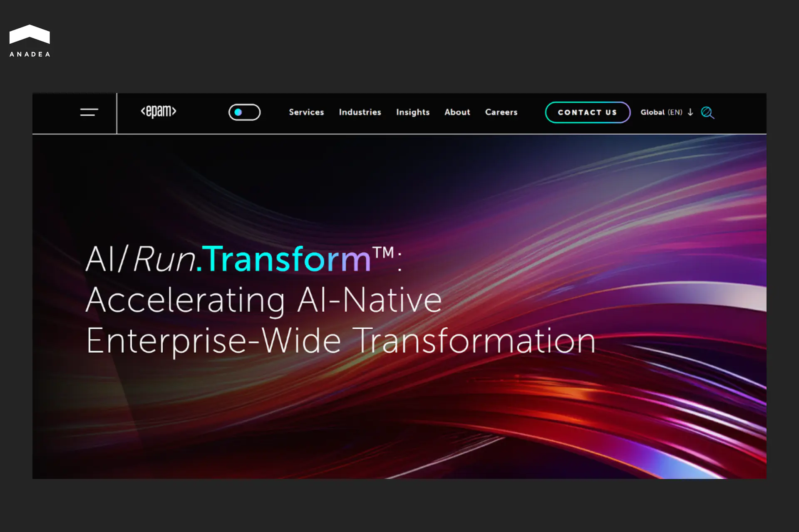Open the Careers page link
The height and width of the screenshot is (532, 799).
[x=501, y=112]
